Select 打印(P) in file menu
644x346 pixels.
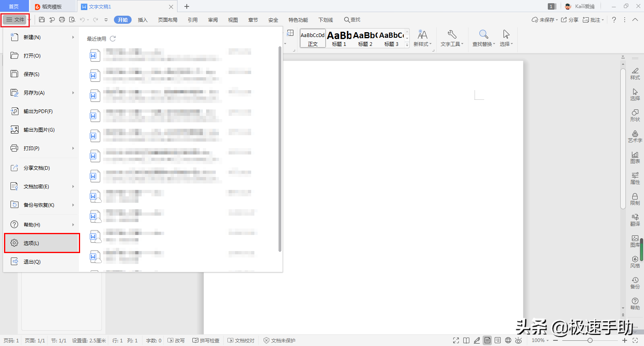(41, 148)
